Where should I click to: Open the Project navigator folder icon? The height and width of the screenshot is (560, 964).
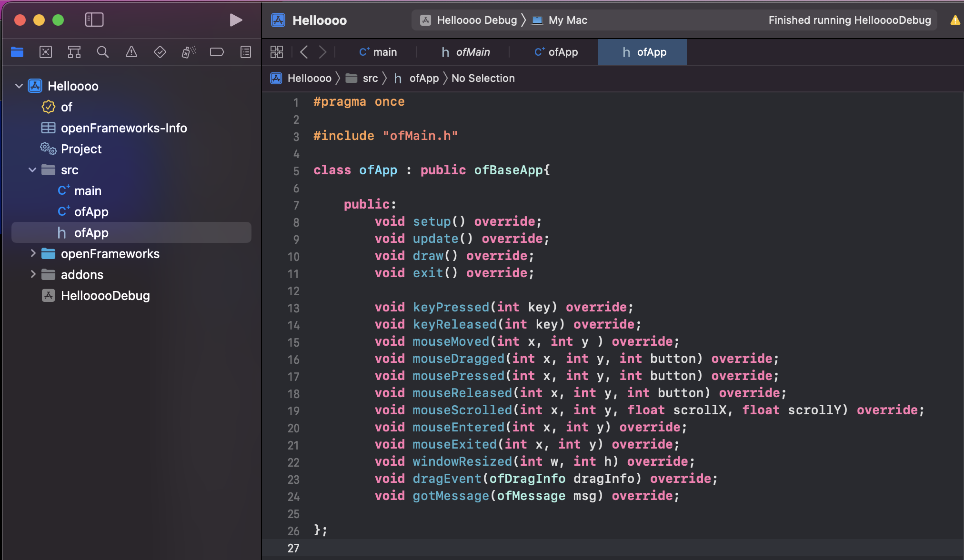click(17, 52)
